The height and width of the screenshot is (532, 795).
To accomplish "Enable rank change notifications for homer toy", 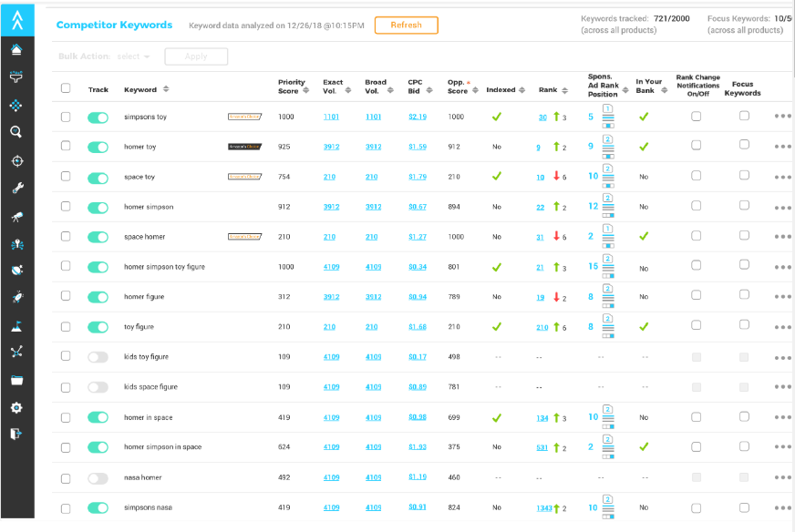I will pos(697,146).
